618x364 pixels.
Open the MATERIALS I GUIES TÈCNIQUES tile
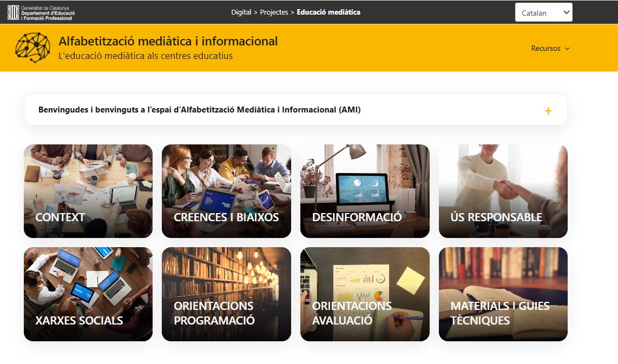pos(503,294)
